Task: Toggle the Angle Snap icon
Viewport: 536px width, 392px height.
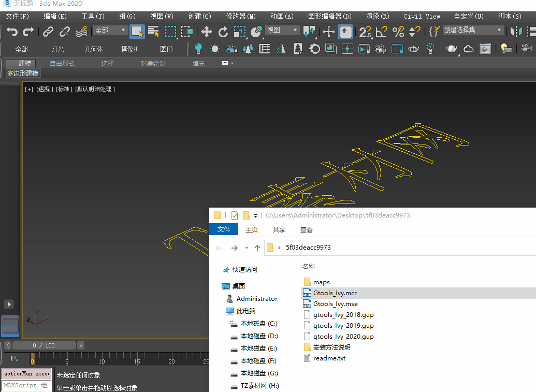Action: point(382,32)
